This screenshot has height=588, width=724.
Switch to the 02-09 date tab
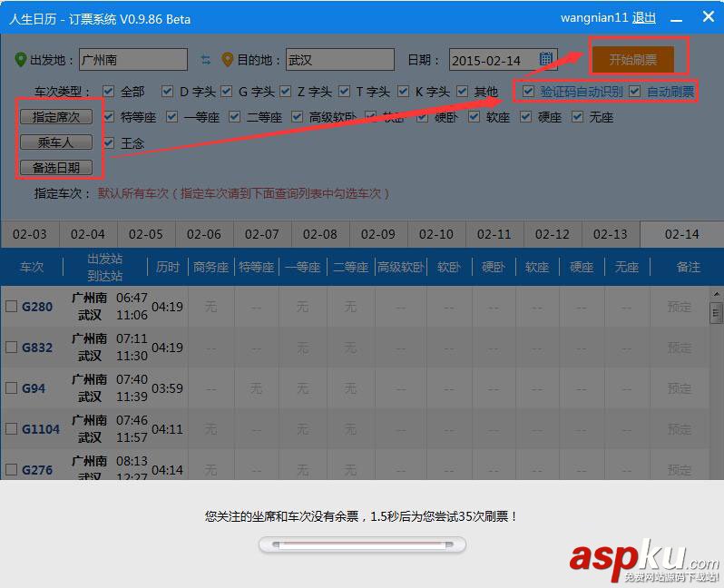click(x=378, y=234)
